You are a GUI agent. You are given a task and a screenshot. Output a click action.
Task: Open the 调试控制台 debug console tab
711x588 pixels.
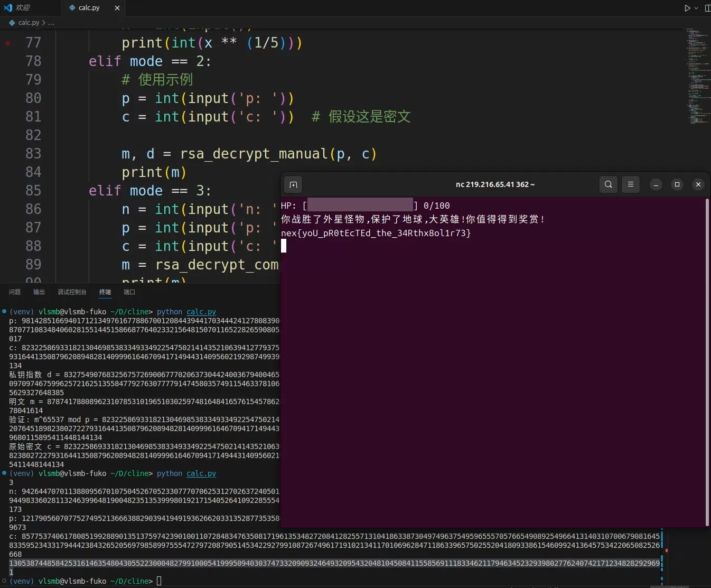tap(72, 292)
